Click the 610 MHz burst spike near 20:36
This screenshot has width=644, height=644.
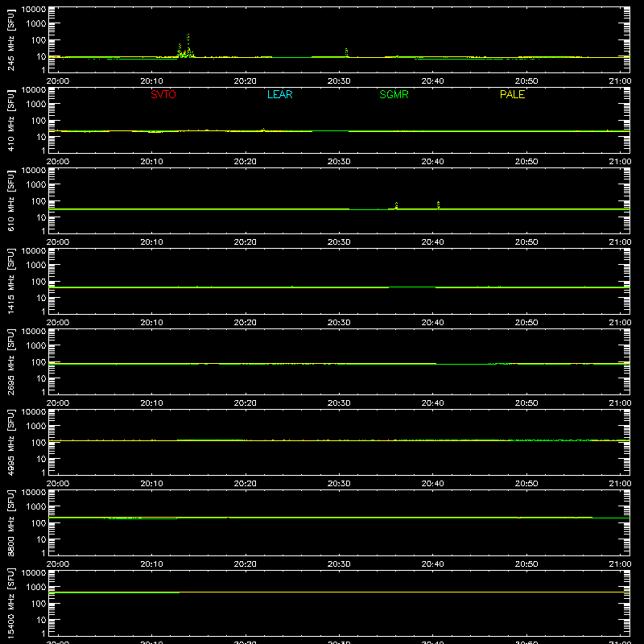[x=396, y=205]
